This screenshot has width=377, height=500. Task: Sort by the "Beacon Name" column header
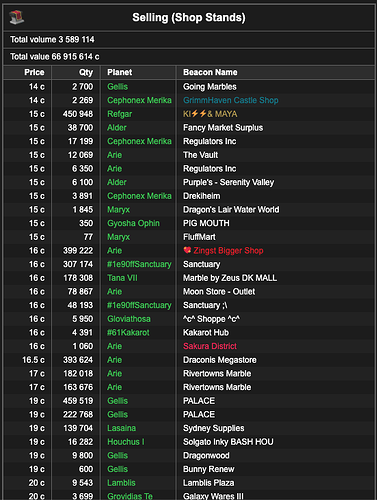pyautogui.click(x=210, y=72)
